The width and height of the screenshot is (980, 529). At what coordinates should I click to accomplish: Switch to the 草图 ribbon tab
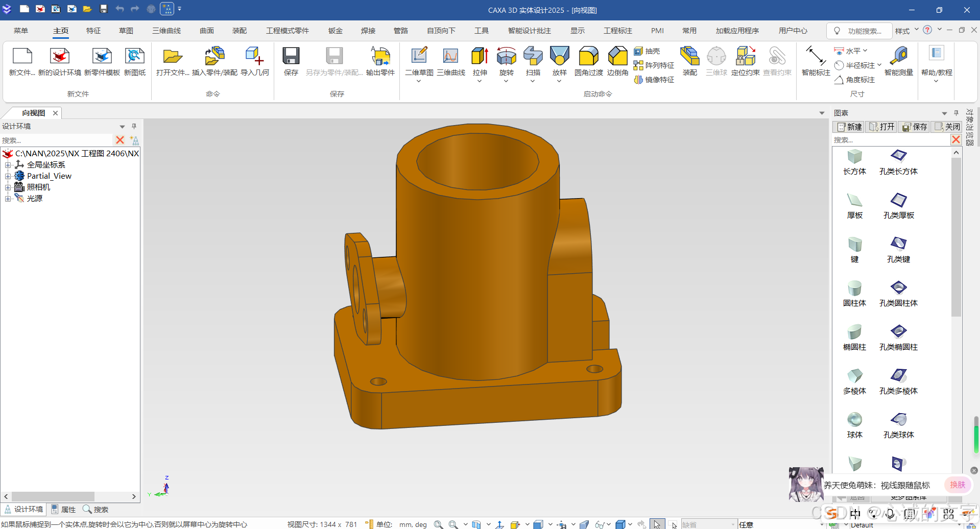126,31
